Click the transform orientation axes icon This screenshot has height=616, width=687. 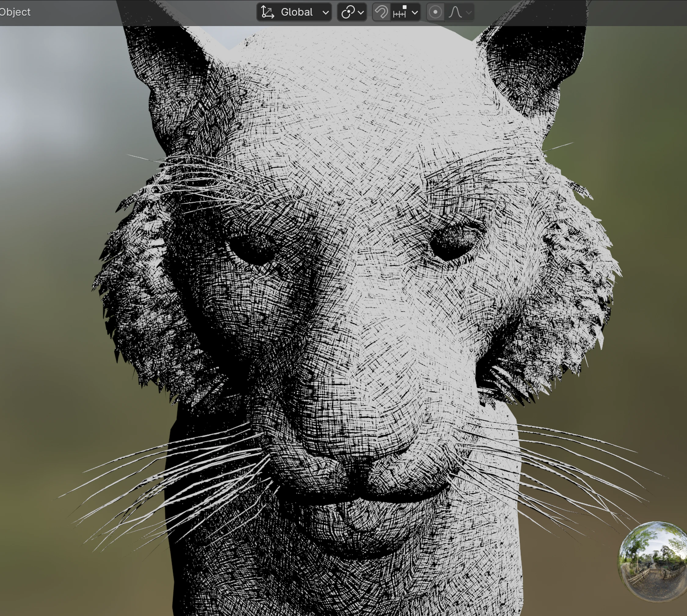[x=268, y=13]
